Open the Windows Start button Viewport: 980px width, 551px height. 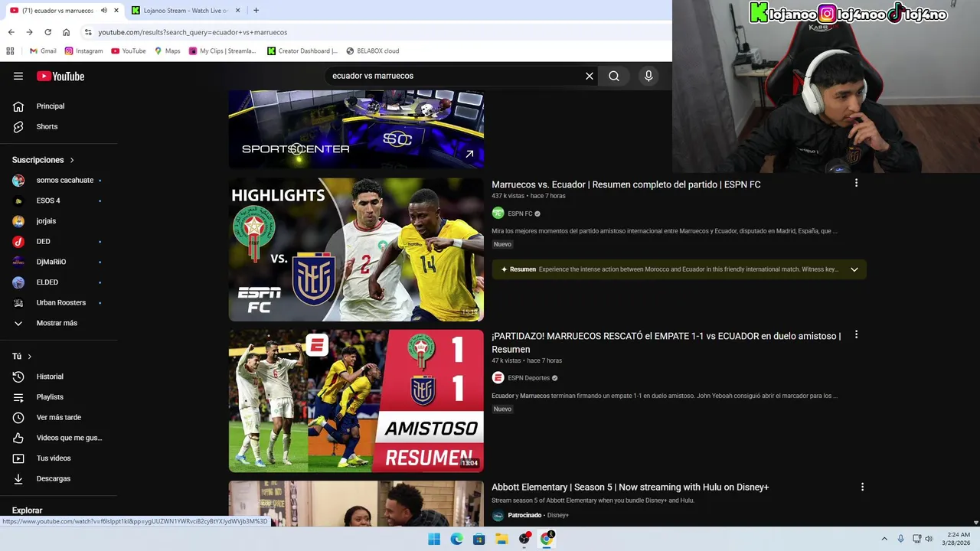pyautogui.click(x=434, y=539)
